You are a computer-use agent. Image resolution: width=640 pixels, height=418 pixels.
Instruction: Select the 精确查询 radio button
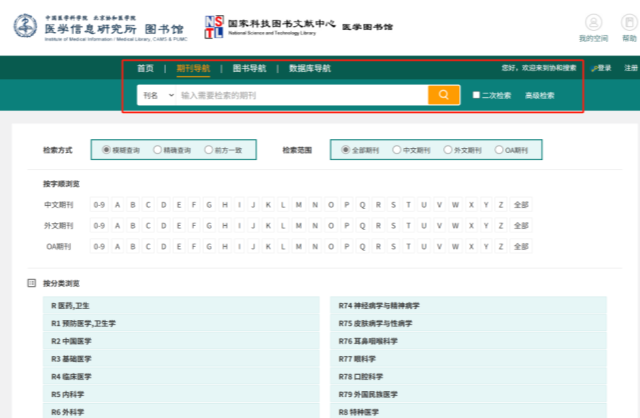tap(156, 149)
